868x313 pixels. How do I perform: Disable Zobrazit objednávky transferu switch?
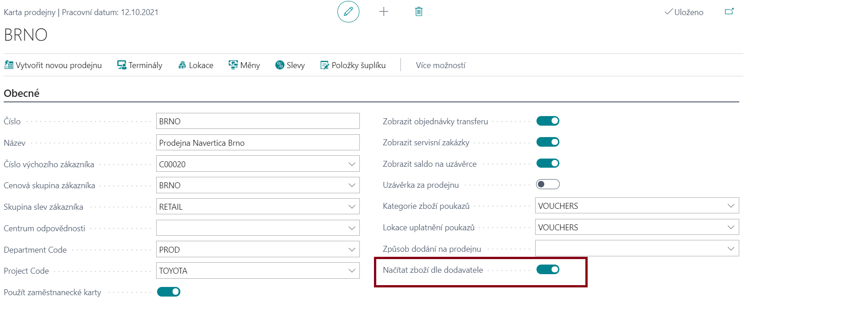click(548, 121)
